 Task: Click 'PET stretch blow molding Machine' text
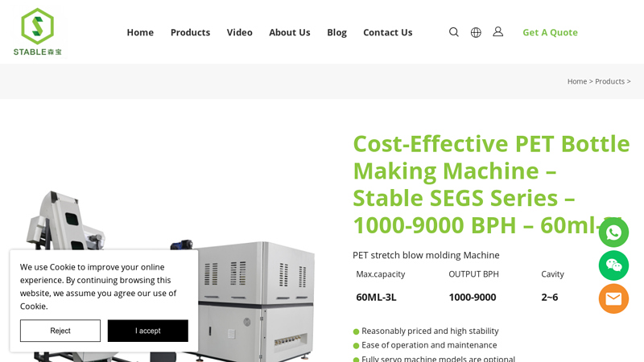(426, 255)
